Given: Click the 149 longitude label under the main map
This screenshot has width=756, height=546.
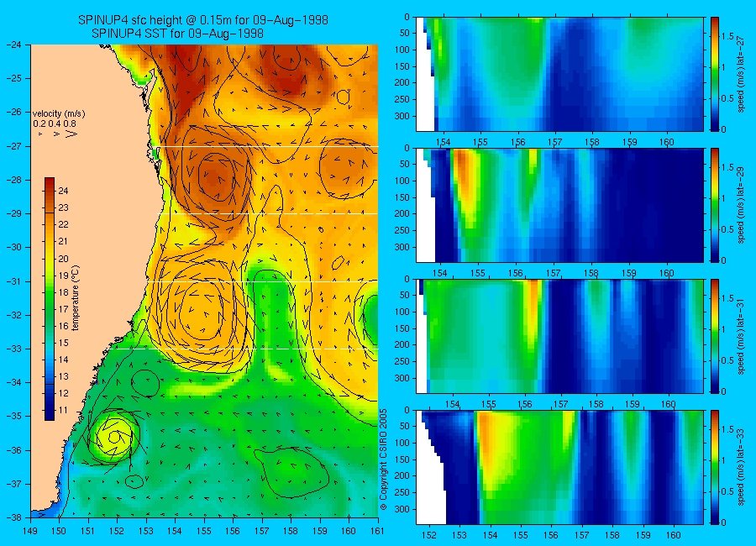Looking at the screenshot, I should pyautogui.click(x=31, y=531).
